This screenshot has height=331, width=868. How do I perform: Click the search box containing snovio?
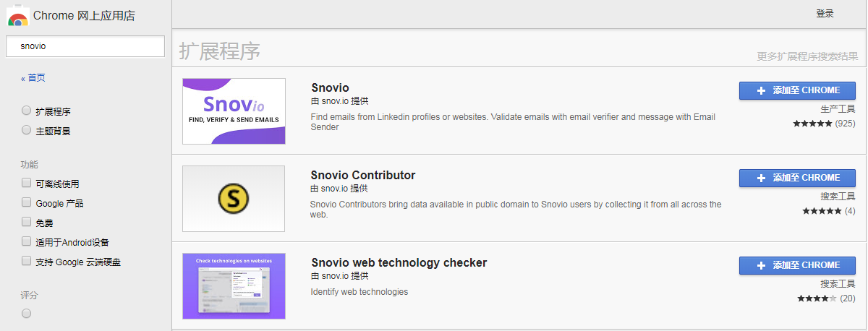click(86, 46)
